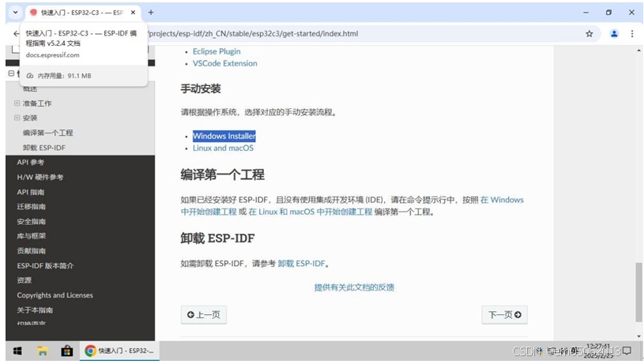
Task: Click the 卸载 ESP-IDF heading
Action: coord(217,238)
